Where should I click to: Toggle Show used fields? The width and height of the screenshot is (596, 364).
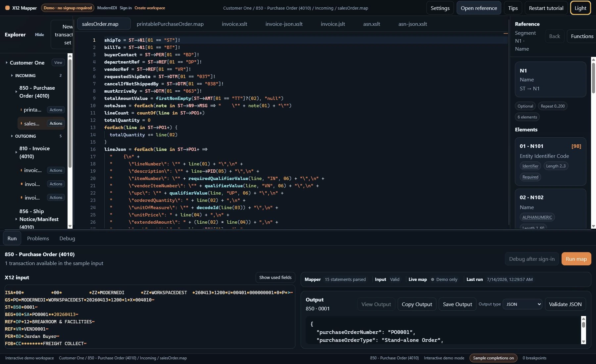pos(275,277)
